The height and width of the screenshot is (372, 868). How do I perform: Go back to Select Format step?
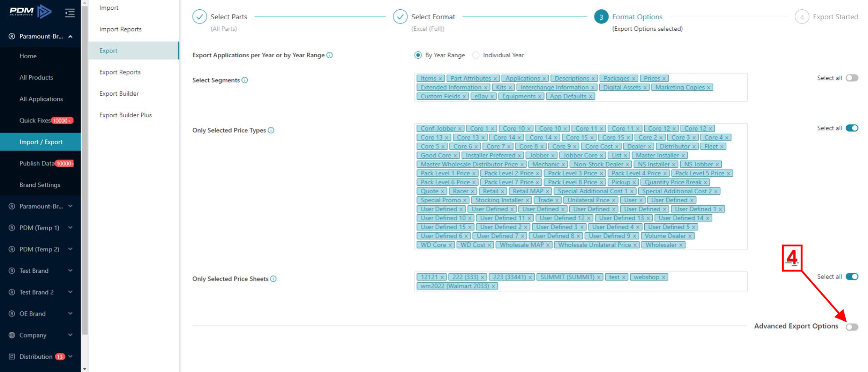[x=433, y=17]
